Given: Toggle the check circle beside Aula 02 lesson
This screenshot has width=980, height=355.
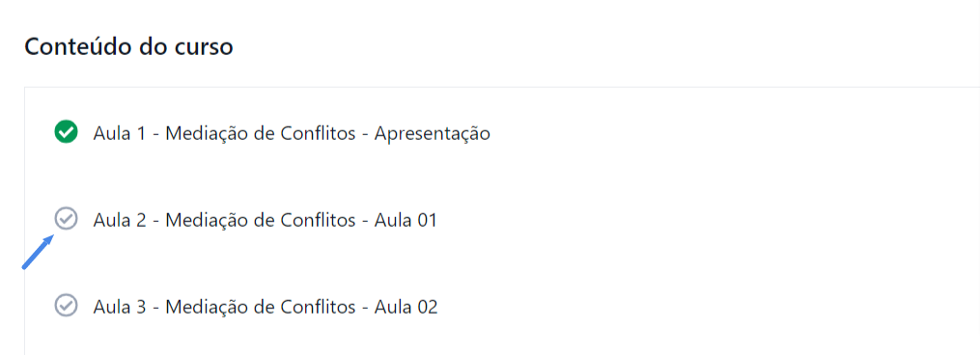Looking at the screenshot, I should coord(66,306).
